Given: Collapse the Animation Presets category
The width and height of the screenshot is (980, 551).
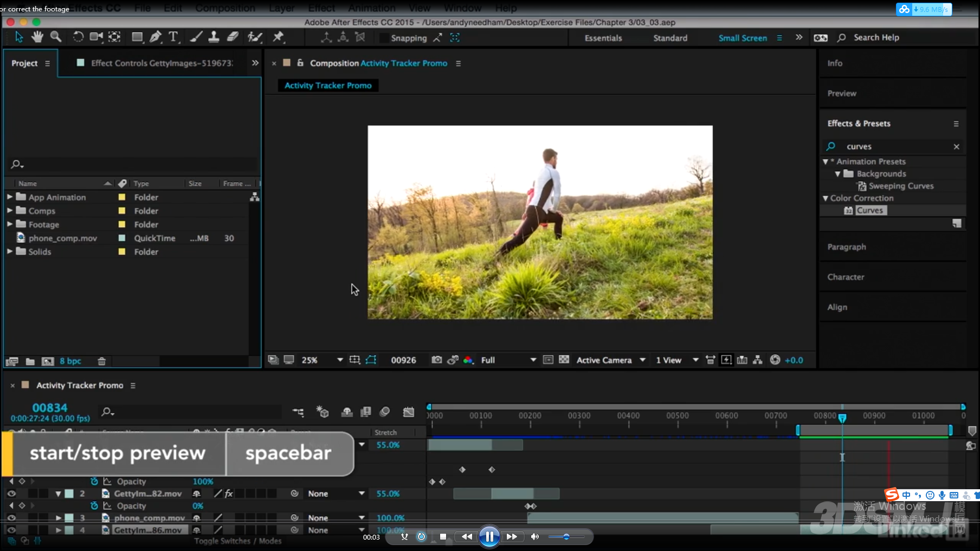Looking at the screenshot, I should coord(826,161).
